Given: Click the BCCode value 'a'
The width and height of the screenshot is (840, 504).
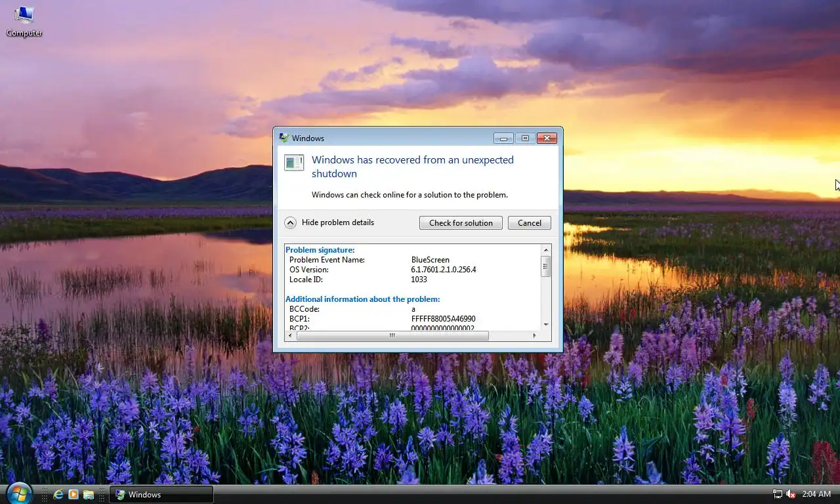Looking at the screenshot, I should click(x=413, y=309).
